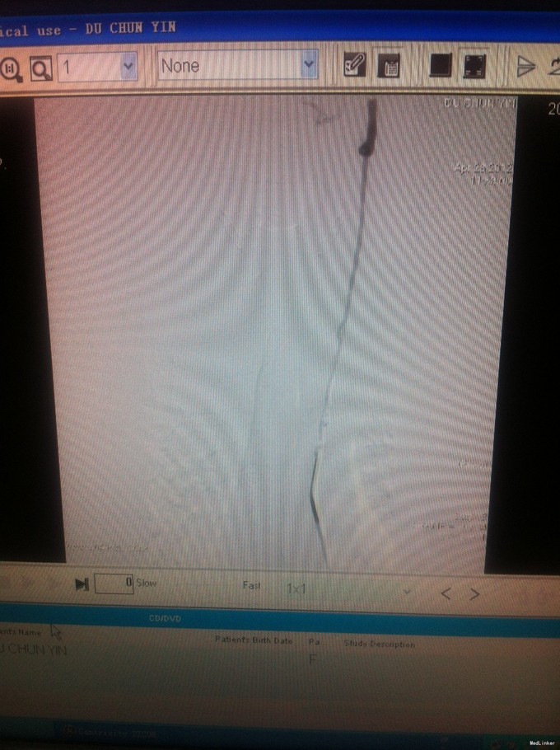The height and width of the screenshot is (750, 560).
Task: Select the magnifier zoom tool
Action: [x=39, y=68]
